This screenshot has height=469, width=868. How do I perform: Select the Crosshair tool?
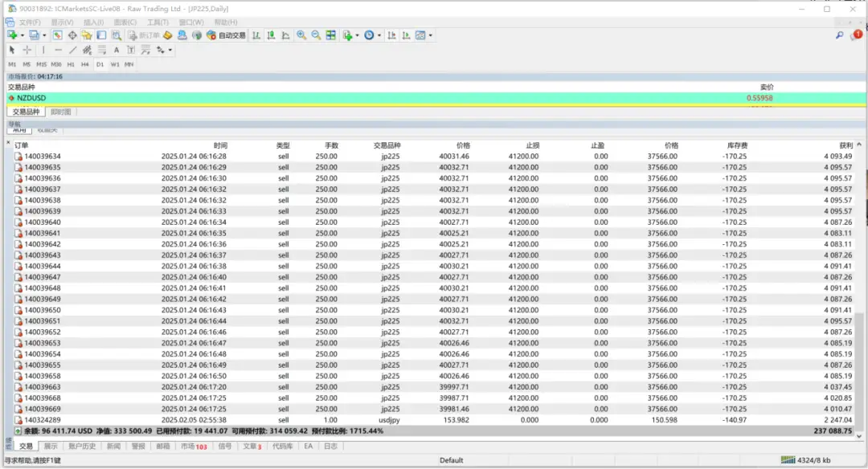27,50
